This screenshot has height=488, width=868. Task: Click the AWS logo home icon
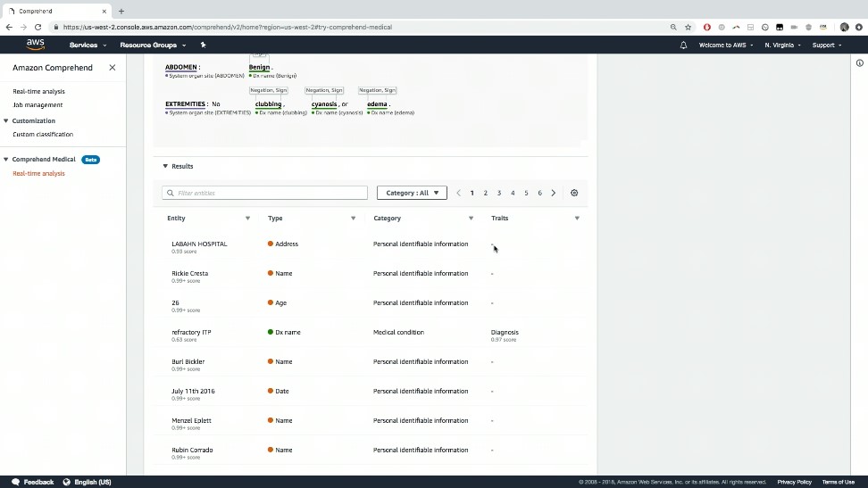(35, 45)
